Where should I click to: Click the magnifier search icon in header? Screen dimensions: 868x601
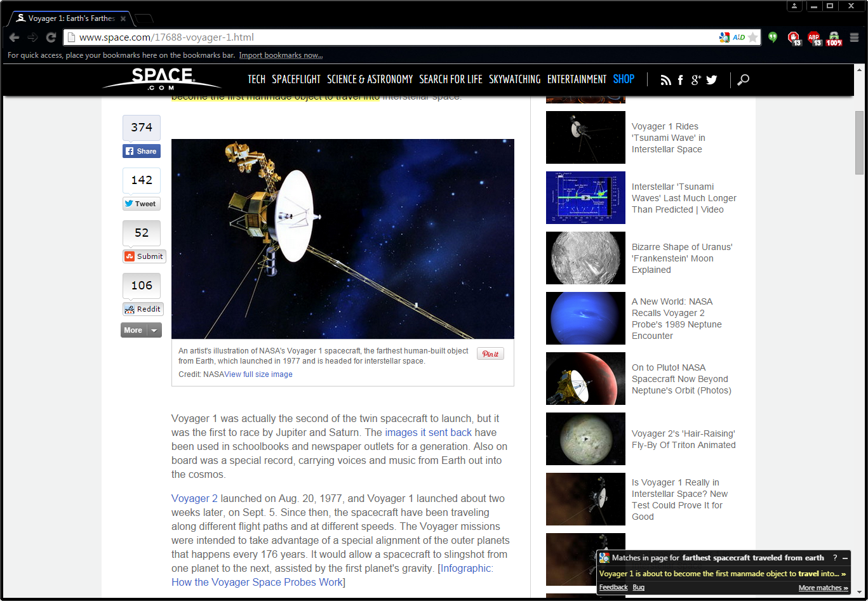743,80
